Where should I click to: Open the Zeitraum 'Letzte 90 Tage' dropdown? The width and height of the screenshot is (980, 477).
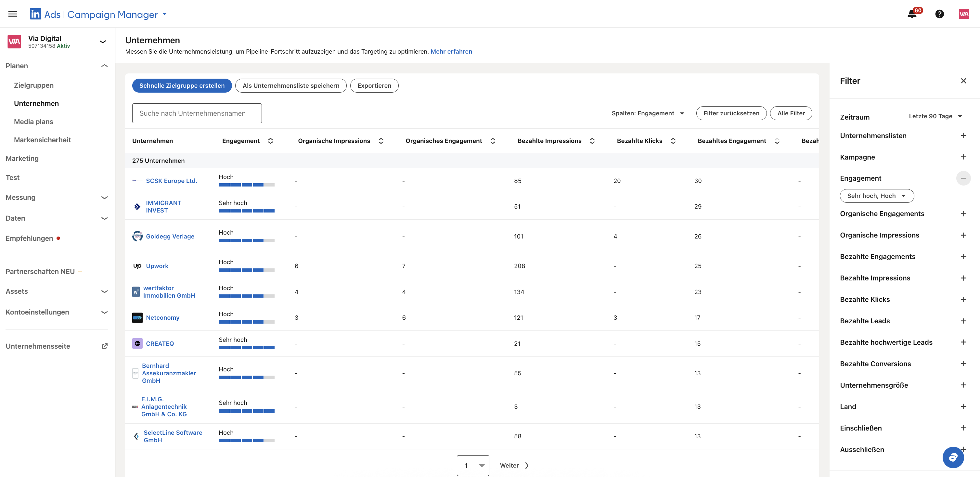pyautogui.click(x=935, y=116)
